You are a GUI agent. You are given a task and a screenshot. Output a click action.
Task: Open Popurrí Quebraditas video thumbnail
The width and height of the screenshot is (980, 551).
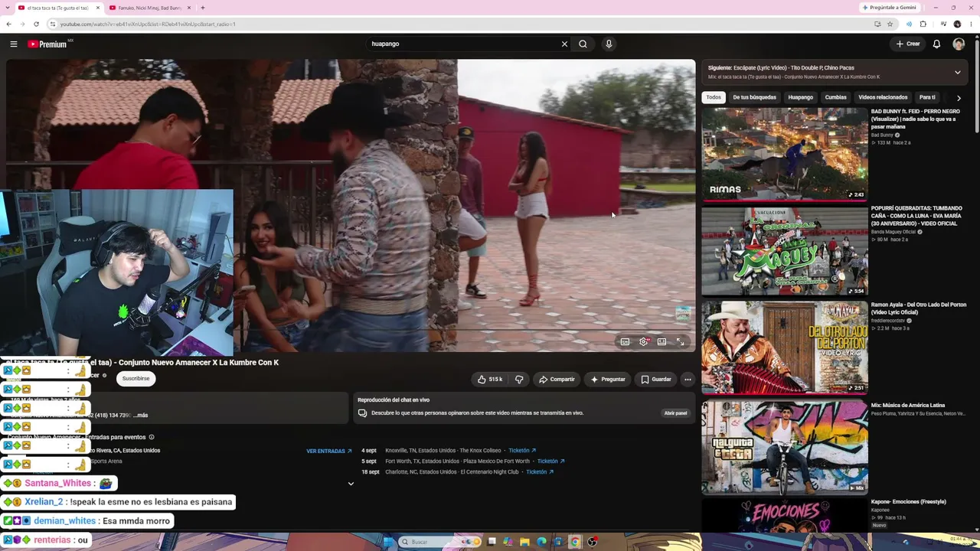(x=785, y=250)
